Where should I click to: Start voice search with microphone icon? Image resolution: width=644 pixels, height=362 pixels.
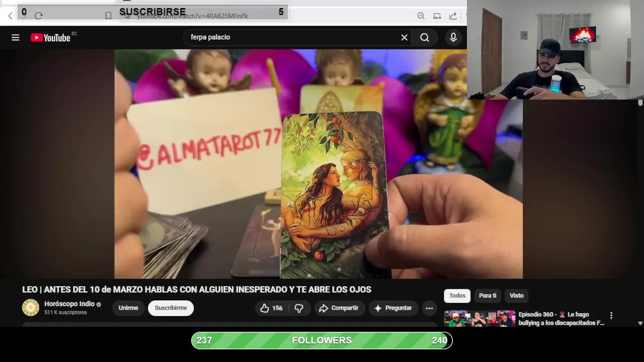[x=453, y=38]
